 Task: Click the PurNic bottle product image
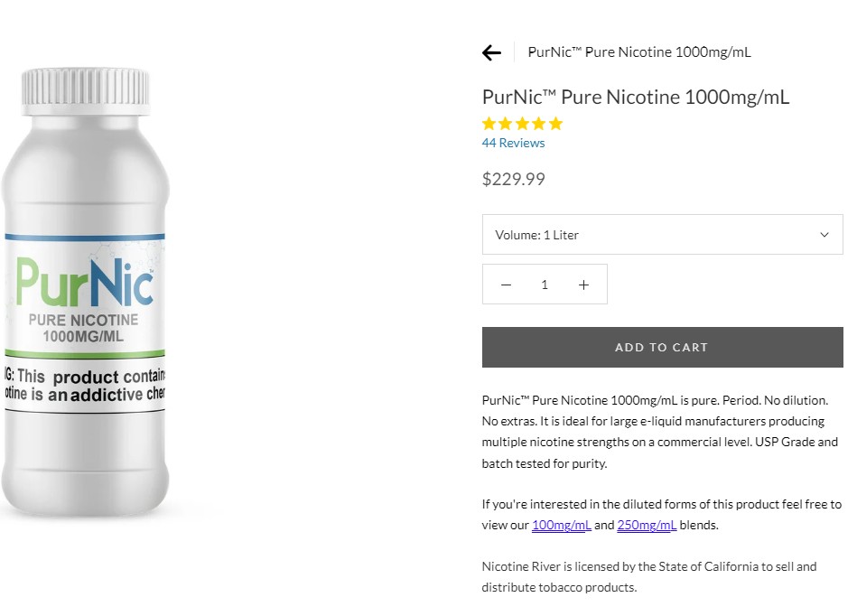(x=84, y=298)
